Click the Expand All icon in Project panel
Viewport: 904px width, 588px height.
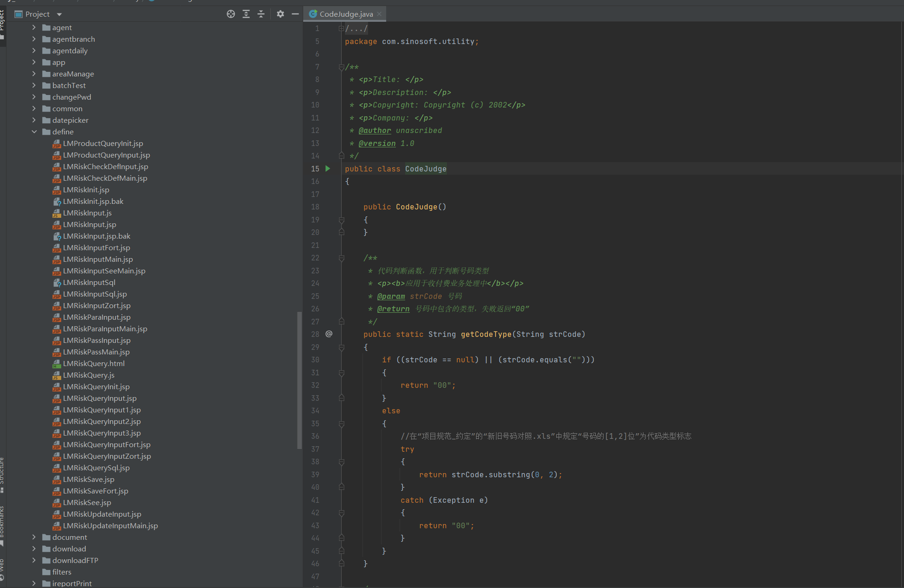(x=246, y=14)
